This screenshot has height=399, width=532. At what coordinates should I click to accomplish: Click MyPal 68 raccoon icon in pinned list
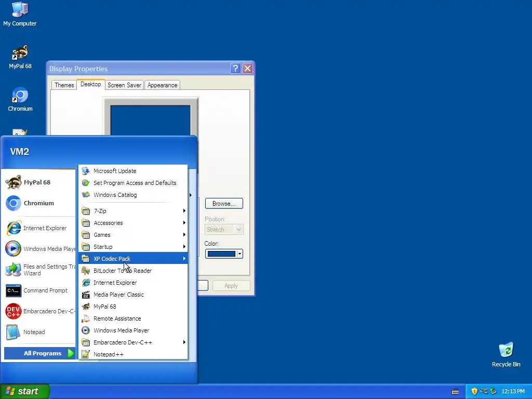click(x=13, y=182)
